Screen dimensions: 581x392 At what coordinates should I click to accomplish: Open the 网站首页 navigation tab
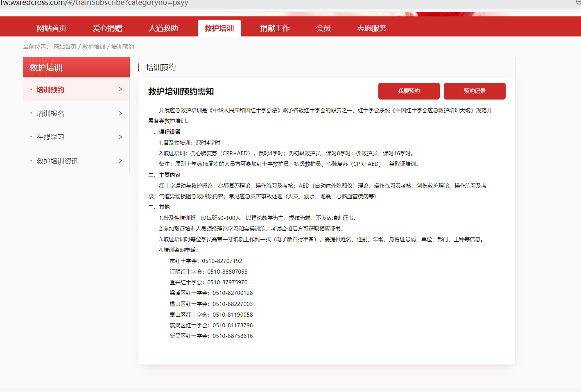[x=52, y=28]
